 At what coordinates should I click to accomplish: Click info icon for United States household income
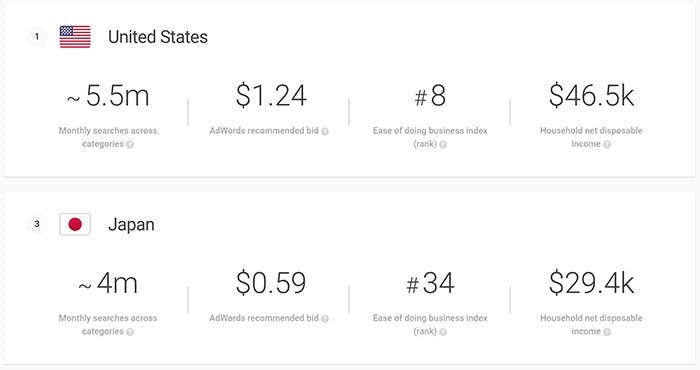point(607,144)
